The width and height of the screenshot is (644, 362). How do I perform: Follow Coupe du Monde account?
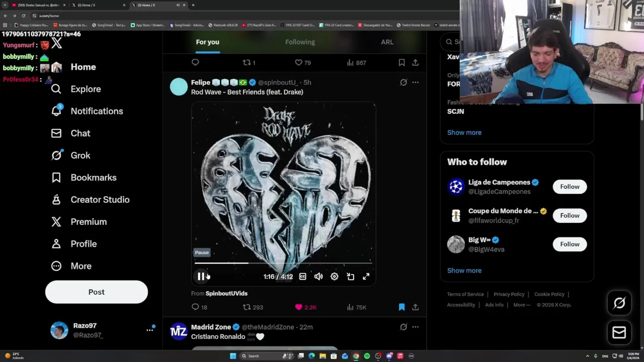pyautogui.click(x=570, y=216)
